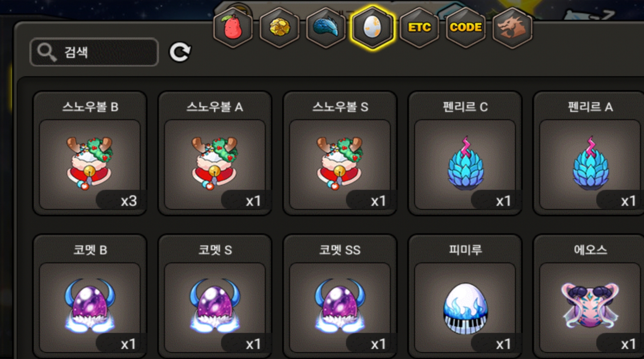Click the magnifying glass search icon
This screenshot has width=644, height=359.
click(x=47, y=52)
